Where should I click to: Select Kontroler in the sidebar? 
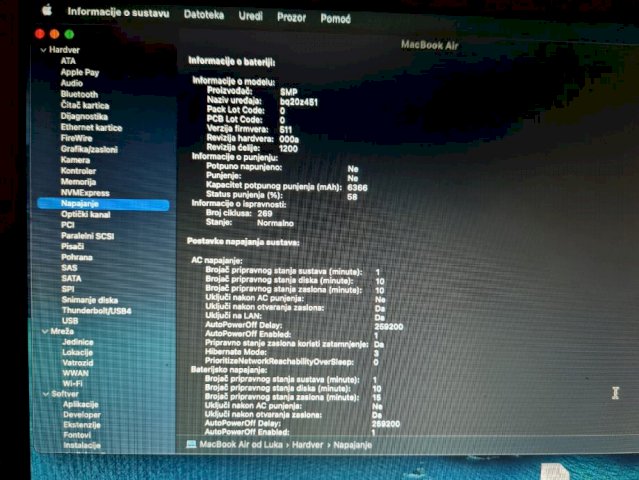(78, 171)
